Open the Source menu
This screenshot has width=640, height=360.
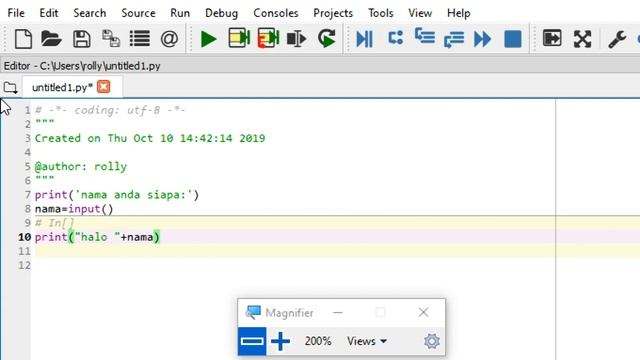point(138,13)
